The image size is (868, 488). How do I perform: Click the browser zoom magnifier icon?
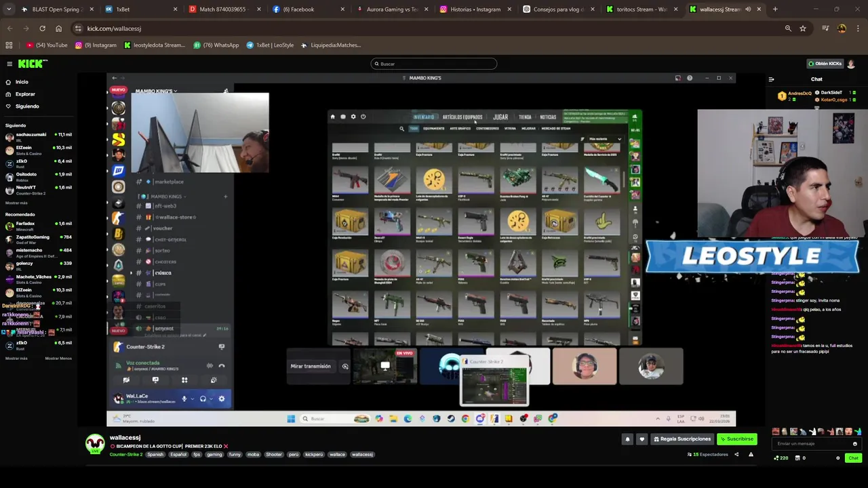pos(788,28)
